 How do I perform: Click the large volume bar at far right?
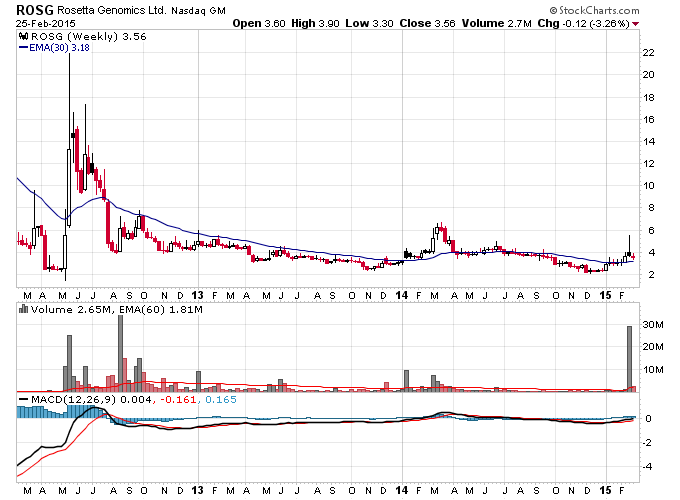(629, 359)
